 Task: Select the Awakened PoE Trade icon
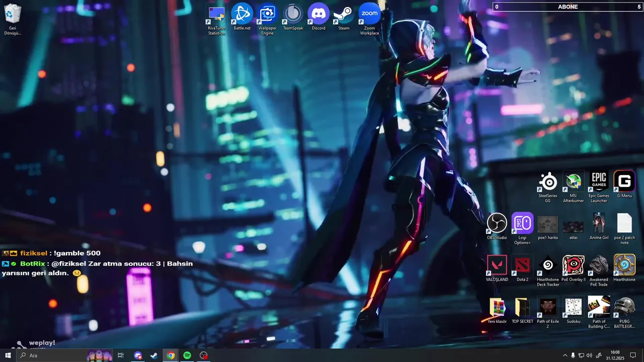click(599, 271)
